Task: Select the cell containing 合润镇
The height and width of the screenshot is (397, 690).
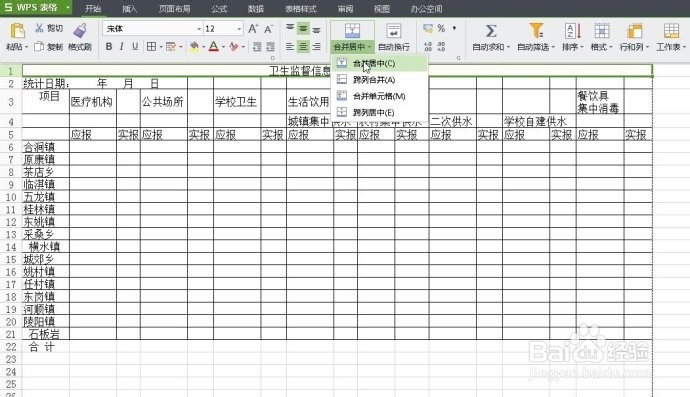Action: point(46,147)
